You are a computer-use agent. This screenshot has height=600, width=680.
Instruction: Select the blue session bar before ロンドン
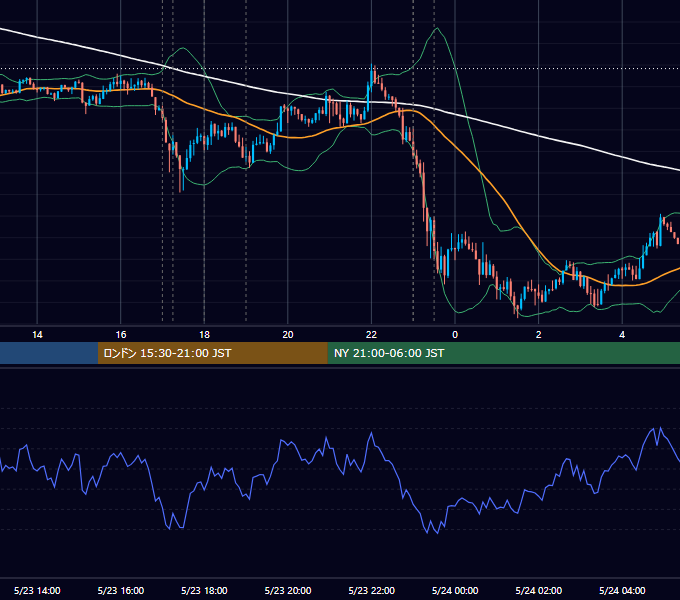[49, 353]
